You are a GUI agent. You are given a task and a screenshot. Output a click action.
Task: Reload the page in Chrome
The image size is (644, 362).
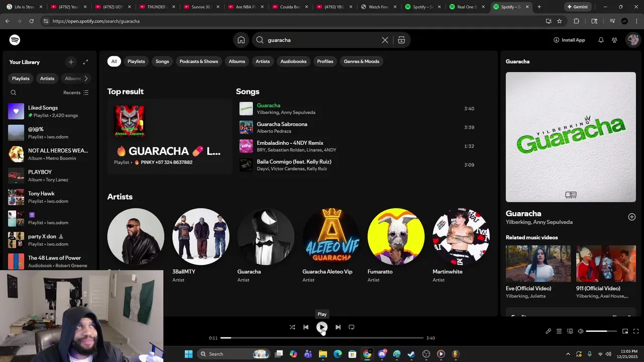(31, 21)
